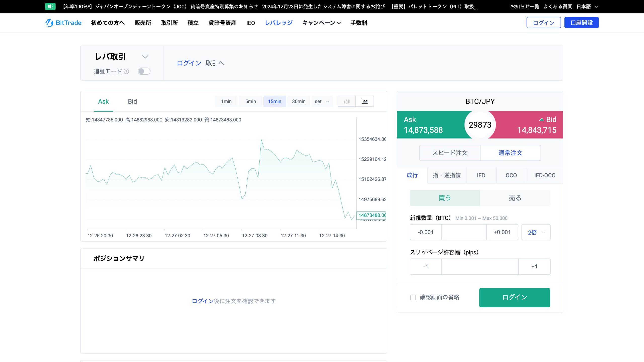The height and width of the screenshot is (362, 644).
Task: Select the 指・逆指値 order tab
Action: pyautogui.click(x=447, y=175)
